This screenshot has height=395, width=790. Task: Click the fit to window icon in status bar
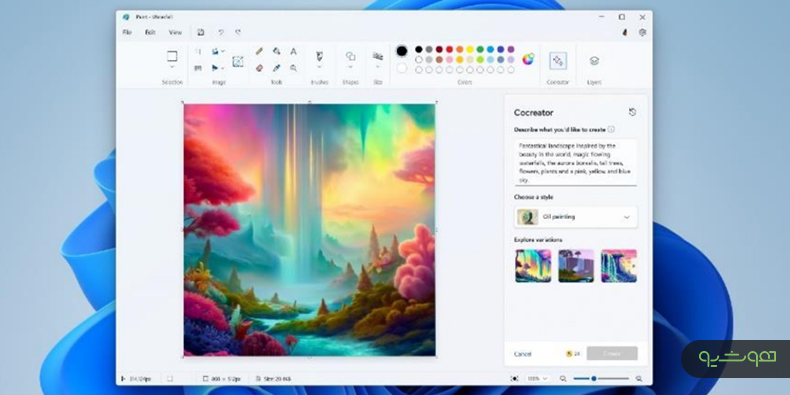tap(514, 378)
